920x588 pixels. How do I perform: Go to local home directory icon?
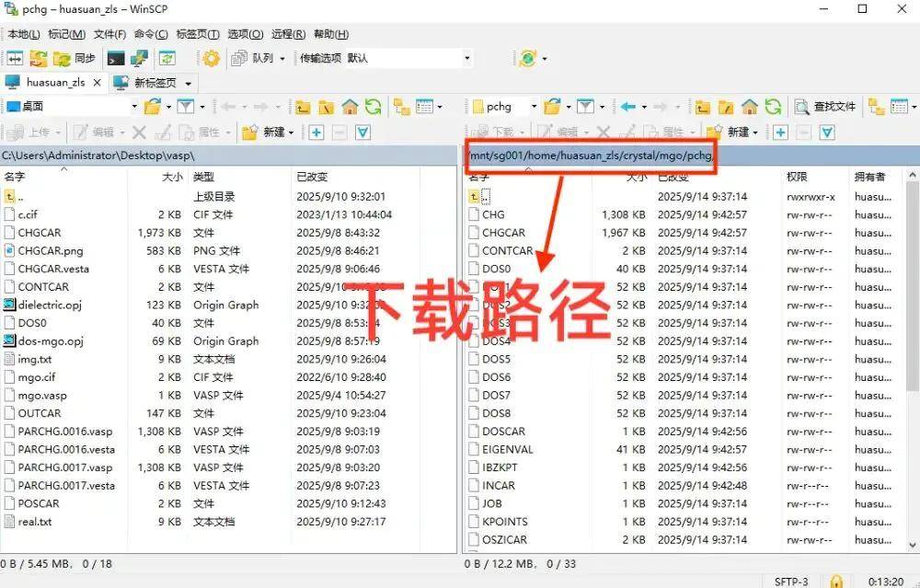click(x=350, y=107)
